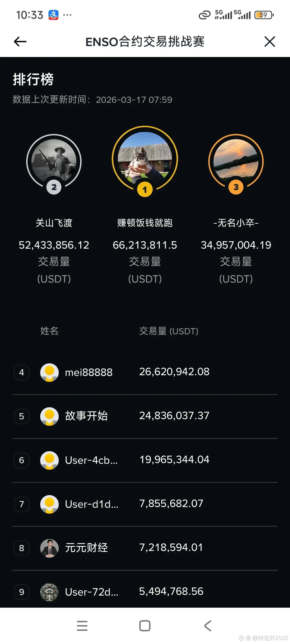This screenshot has height=644, width=290.
Task: Select the User-d1d... leaderboard row
Action: point(145,504)
